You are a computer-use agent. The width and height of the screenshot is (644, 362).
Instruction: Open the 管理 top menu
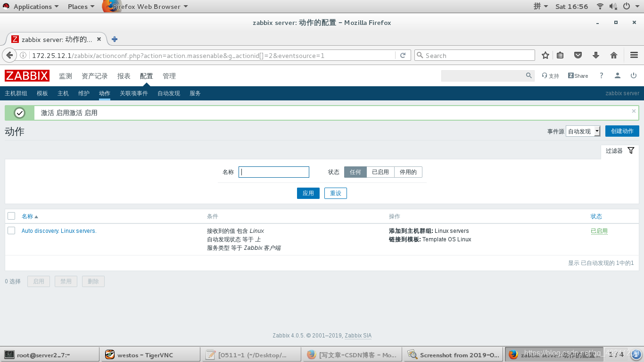click(169, 76)
